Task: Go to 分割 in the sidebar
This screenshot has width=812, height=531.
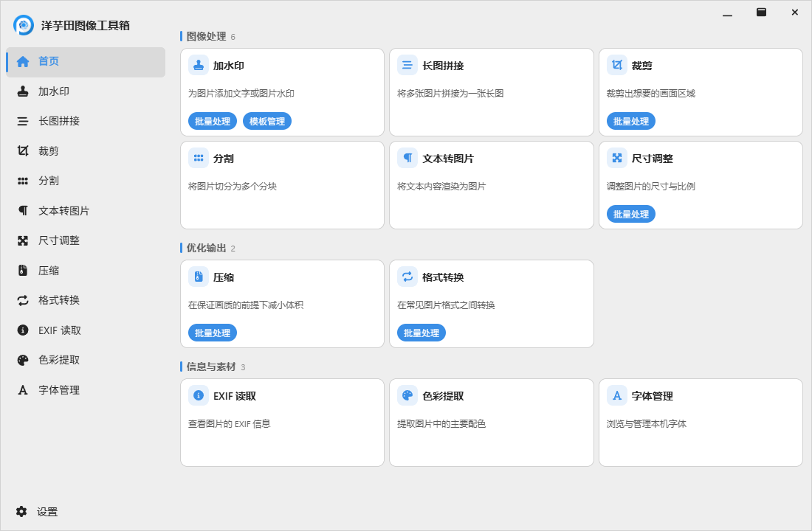Action: tap(86, 181)
